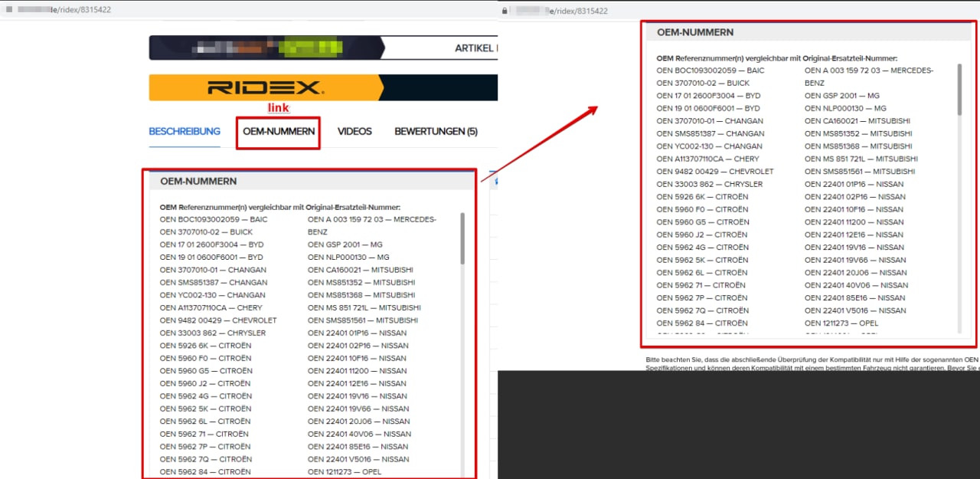Select 'OEN 3707010-02 — BUICK' on left page

coord(206,231)
